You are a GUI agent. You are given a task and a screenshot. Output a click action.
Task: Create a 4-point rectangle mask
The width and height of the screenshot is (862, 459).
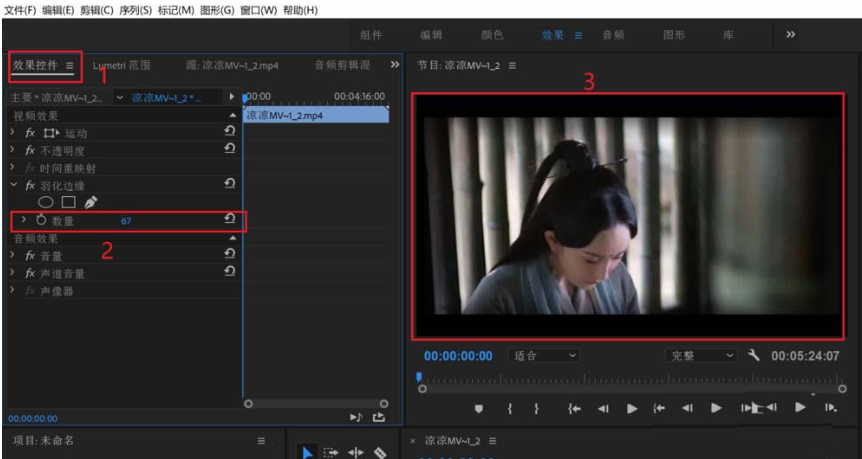coord(69,202)
